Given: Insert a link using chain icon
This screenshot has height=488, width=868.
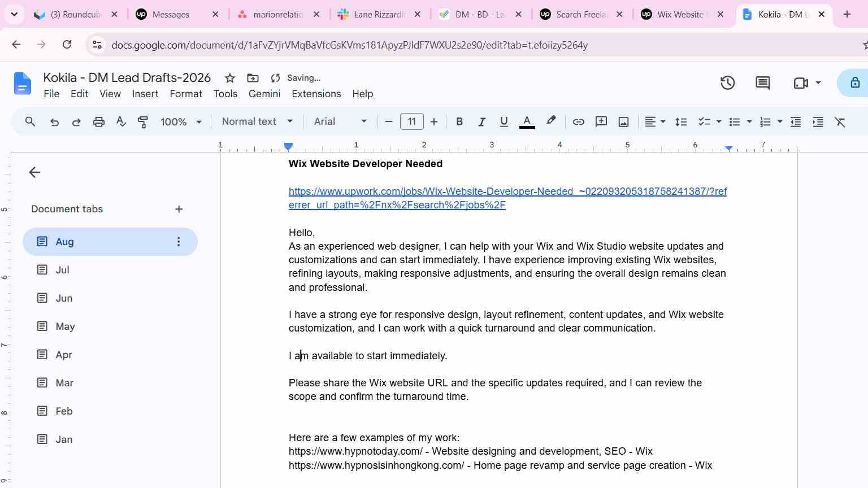Looking at the screenshot, I should coord(578,121).
